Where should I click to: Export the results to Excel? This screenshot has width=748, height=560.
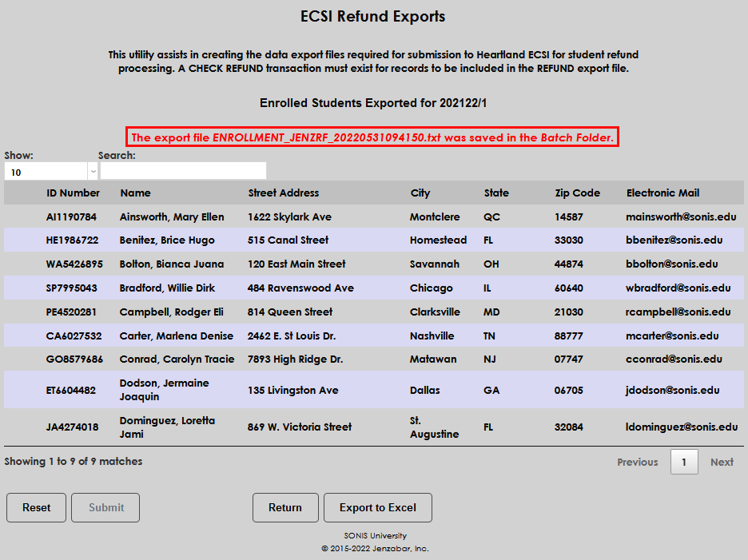(377, 507)
